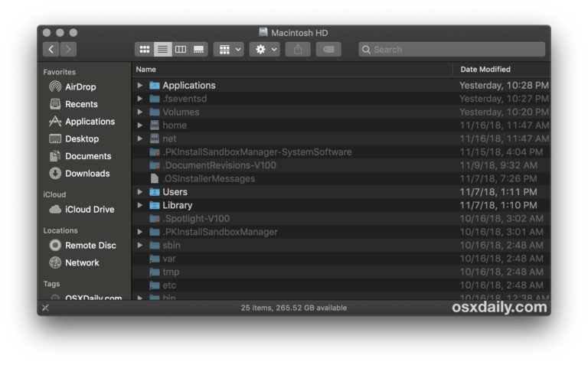Click date 11/7/18, 1:11 PM for Users
The width and height of the screenshot is (588, 365).
pyautogui.click(x=498, y=192)
